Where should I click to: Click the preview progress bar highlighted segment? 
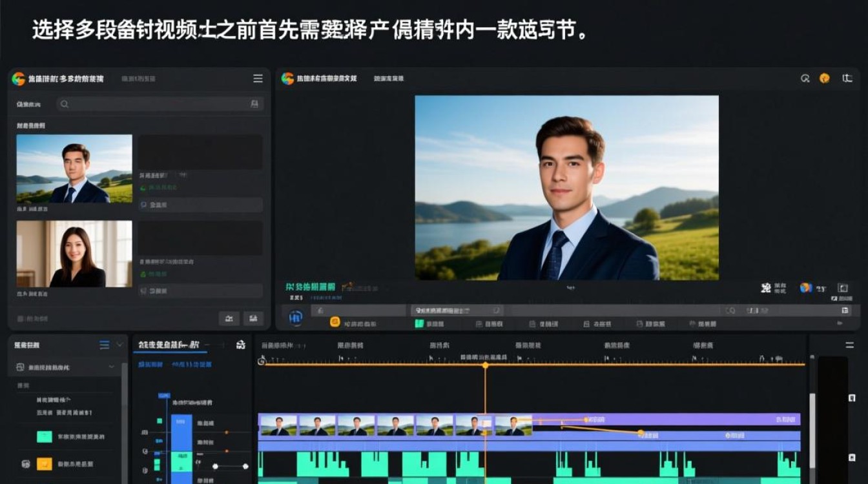pyautogui.click(x=457, y=310)
